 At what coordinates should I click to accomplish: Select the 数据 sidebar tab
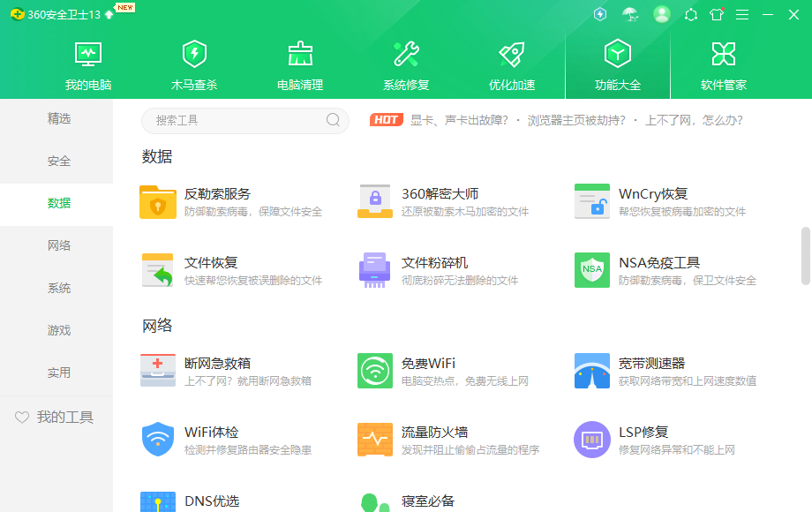pyautogui.click(x=56, y=203)
